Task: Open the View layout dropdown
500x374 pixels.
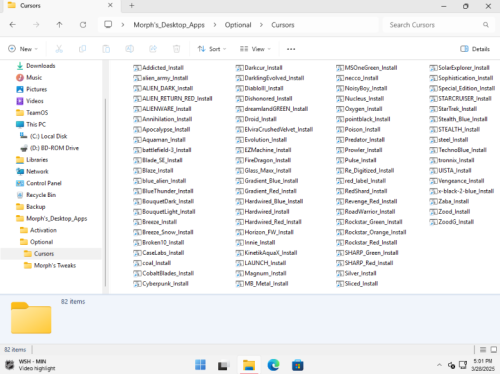Action: (x=255, y=49)
